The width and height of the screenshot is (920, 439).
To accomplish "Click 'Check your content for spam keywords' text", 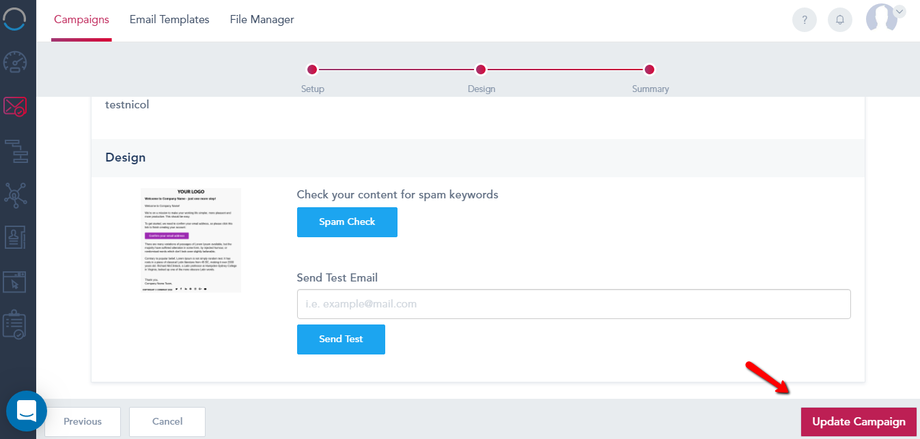I will tap(397, 194).
